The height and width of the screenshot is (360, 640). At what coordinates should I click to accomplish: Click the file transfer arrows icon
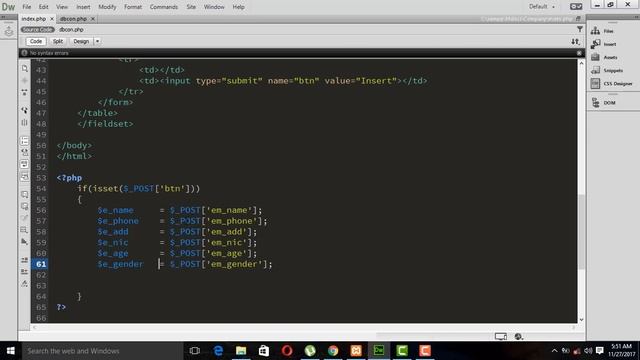575,41
